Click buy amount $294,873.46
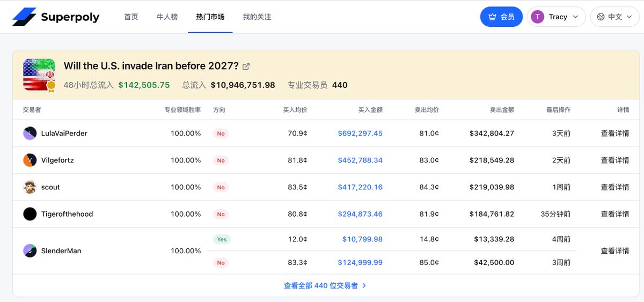 coord(360,213)
